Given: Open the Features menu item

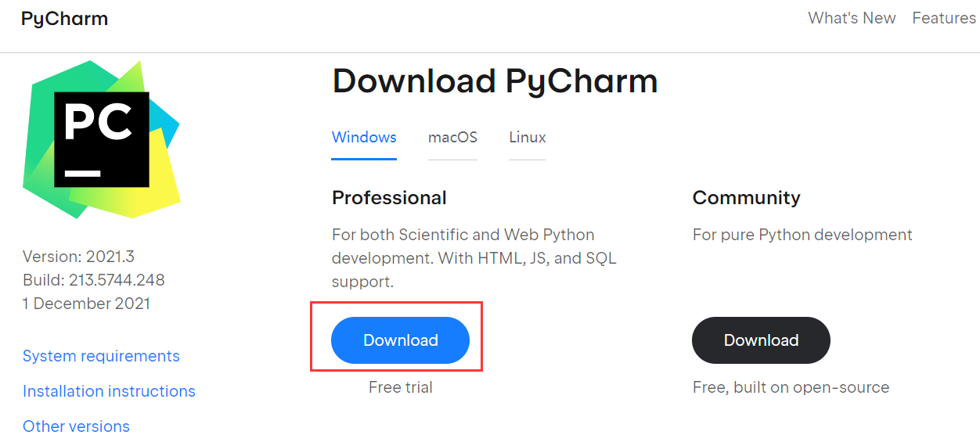Looking at the screenshot, I should [x=944, y=18].
